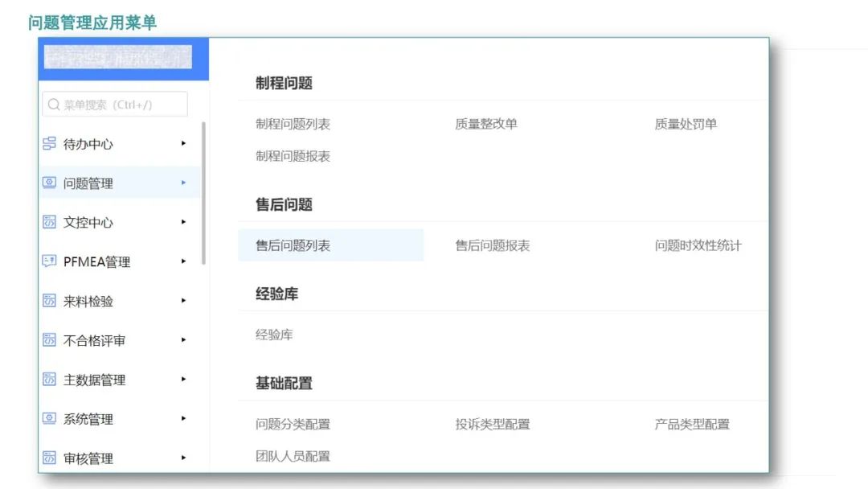Click the 待办中心 sidebar icon
Screen dimensions: 868x489
coord(49,144)
